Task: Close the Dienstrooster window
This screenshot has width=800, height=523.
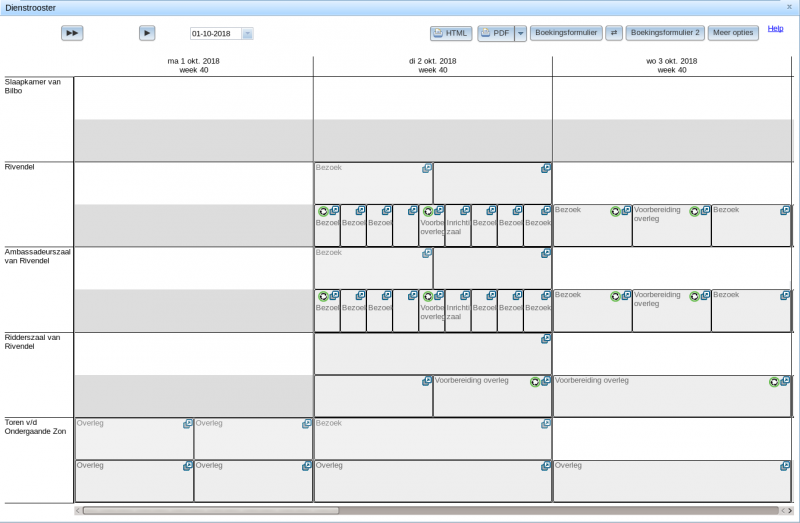Action: (x=789, y=7)
